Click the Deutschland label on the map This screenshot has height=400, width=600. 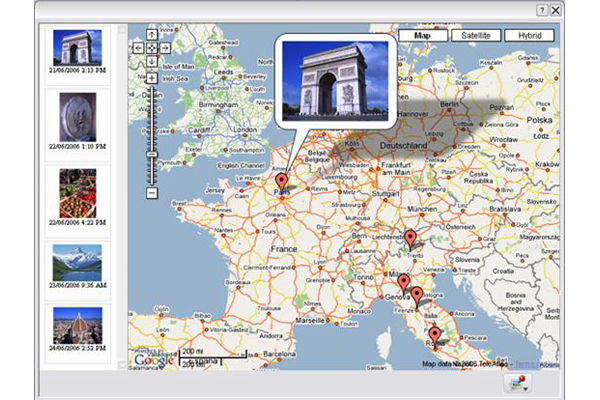click(403, 145)
